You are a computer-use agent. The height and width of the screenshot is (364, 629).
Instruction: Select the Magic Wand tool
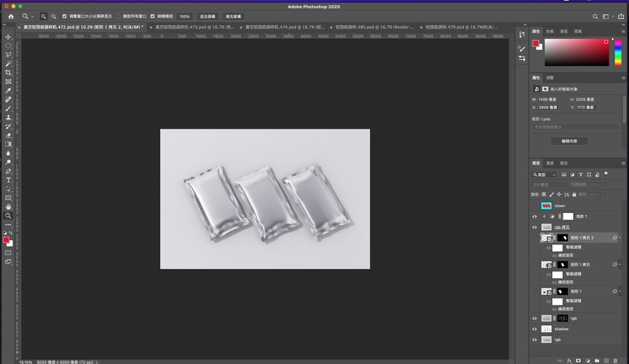(x=8, y=64)
